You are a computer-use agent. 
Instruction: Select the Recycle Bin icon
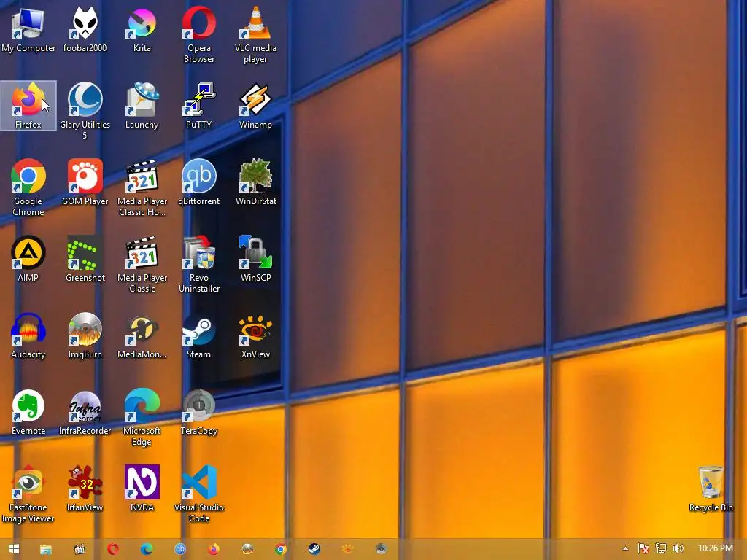coord(711,489)
